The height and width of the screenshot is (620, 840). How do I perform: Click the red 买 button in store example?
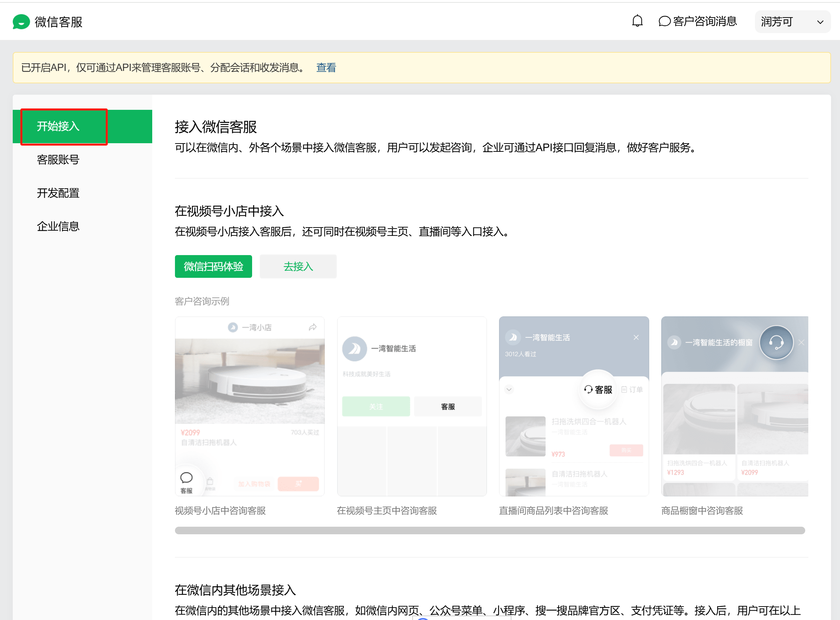(x=298, y=484)
